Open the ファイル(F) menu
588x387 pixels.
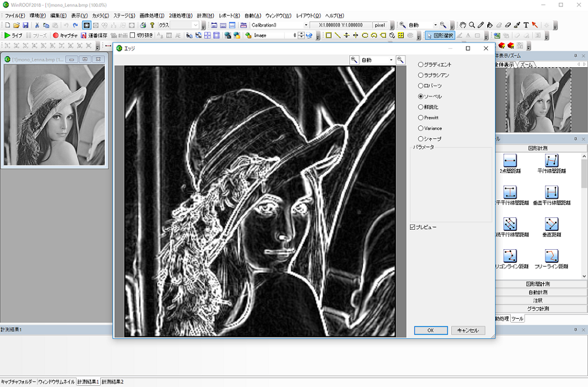[x=15, y=15]
